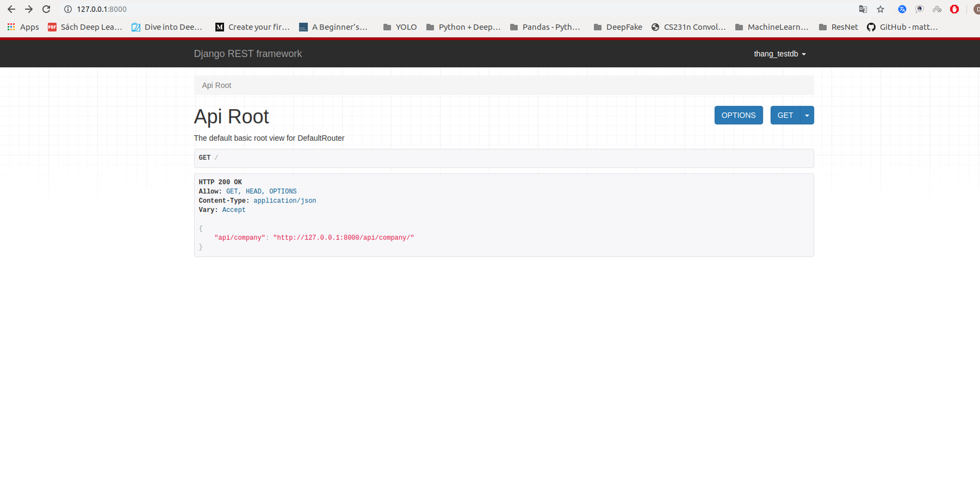
Task: Go back to the previous page
Action: coord(11,10)
